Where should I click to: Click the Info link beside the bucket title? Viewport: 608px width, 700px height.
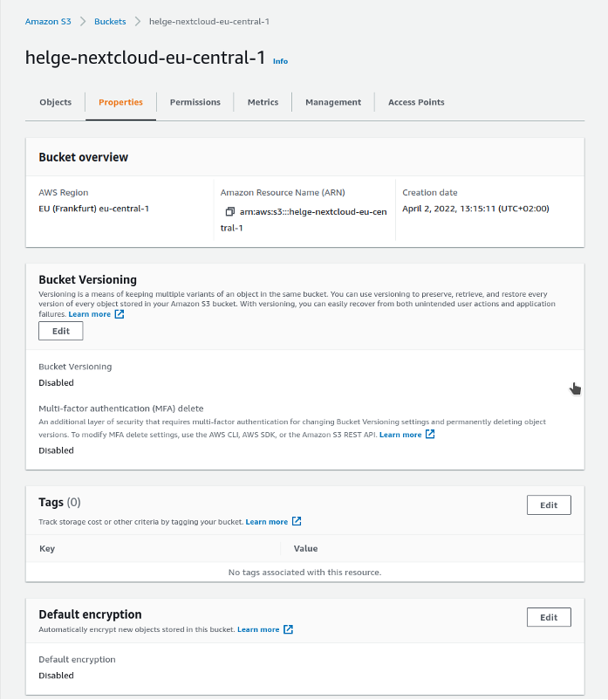(280, 61)
